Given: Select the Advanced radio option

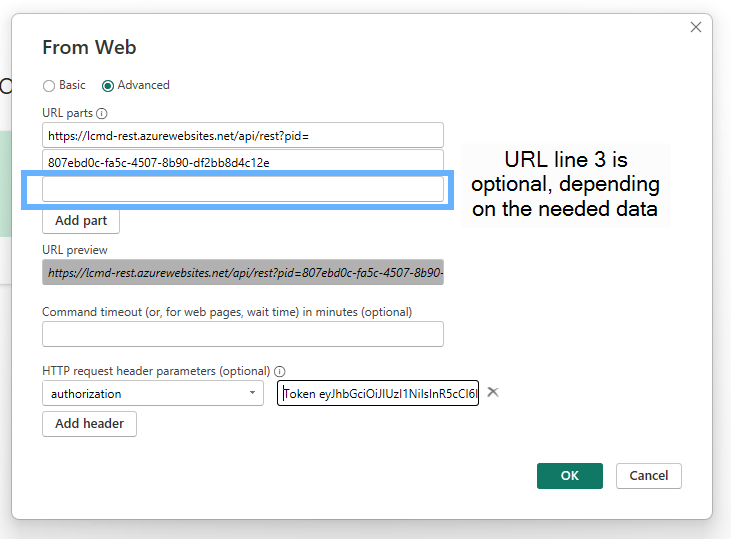Looking at the screenshot, I should (x=108, y=86).
